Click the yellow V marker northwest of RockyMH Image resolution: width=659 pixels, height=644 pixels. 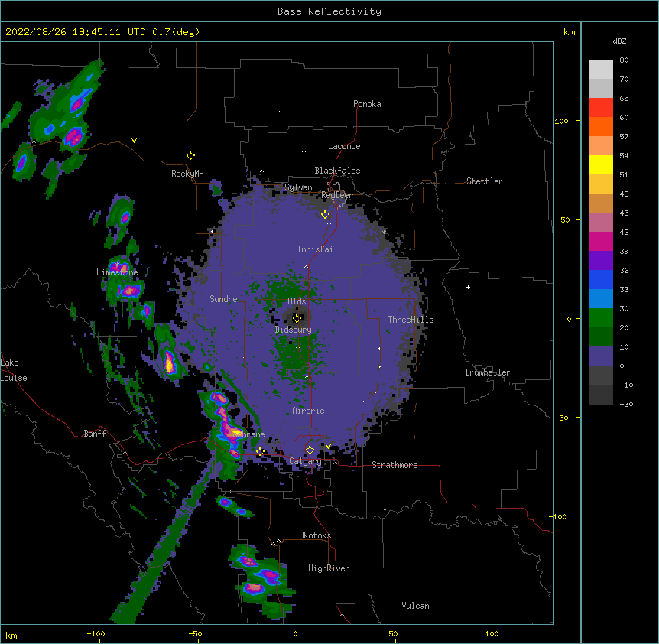pos(134,141)
